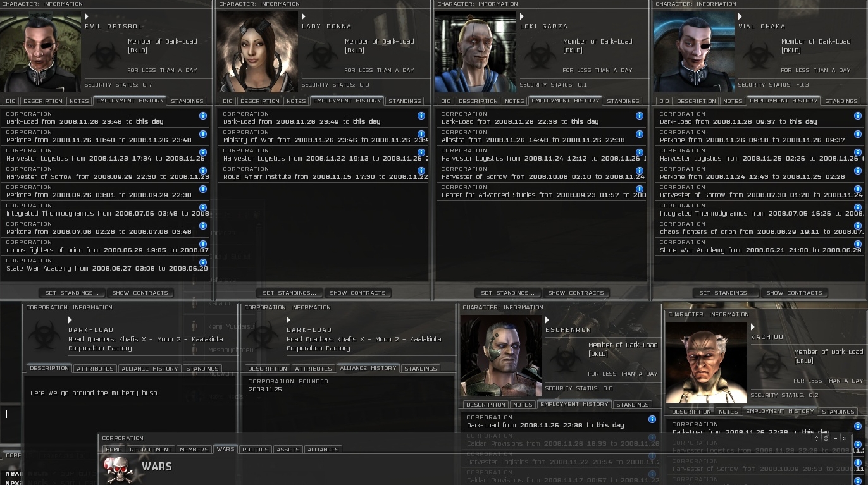This screenshot has width=868, height=485.
Task: Click Dark-Load biohazard logo in Lady Donna window
Action: pyautogui.click(x=323, y=57)
